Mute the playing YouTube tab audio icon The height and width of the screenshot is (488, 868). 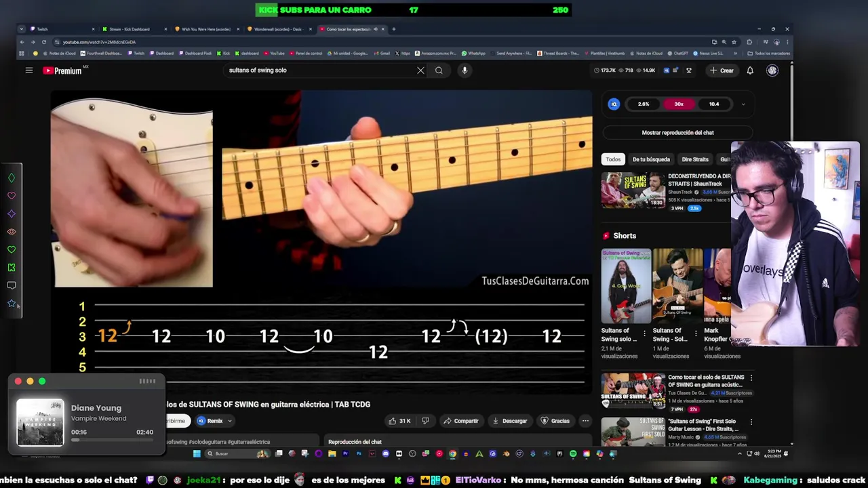(x=376, y=29)
